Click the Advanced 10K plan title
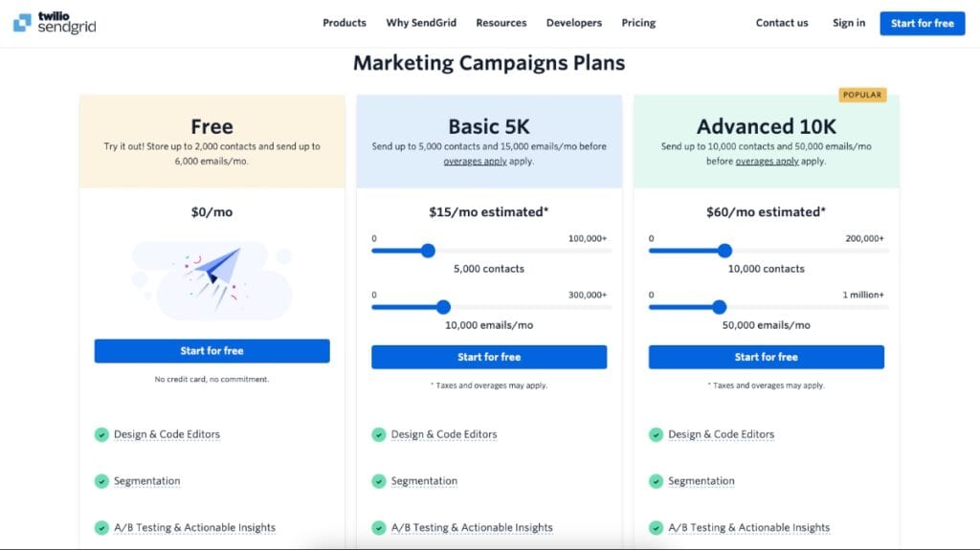 click(x=767, y=126)
